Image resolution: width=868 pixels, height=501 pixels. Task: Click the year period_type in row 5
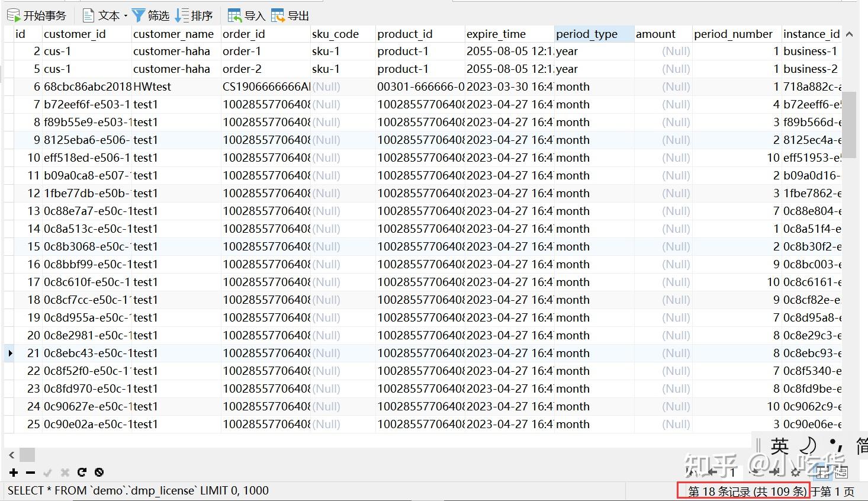[594, 69]
